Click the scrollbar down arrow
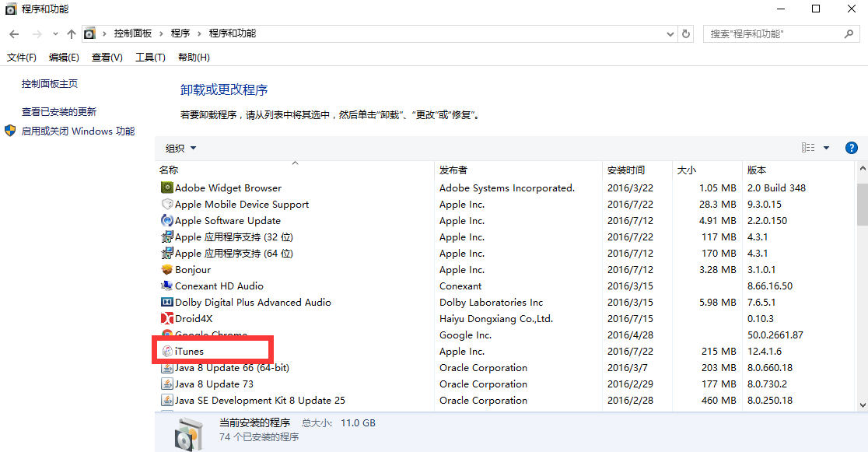 pyautogui.click(x=863, y=405)
